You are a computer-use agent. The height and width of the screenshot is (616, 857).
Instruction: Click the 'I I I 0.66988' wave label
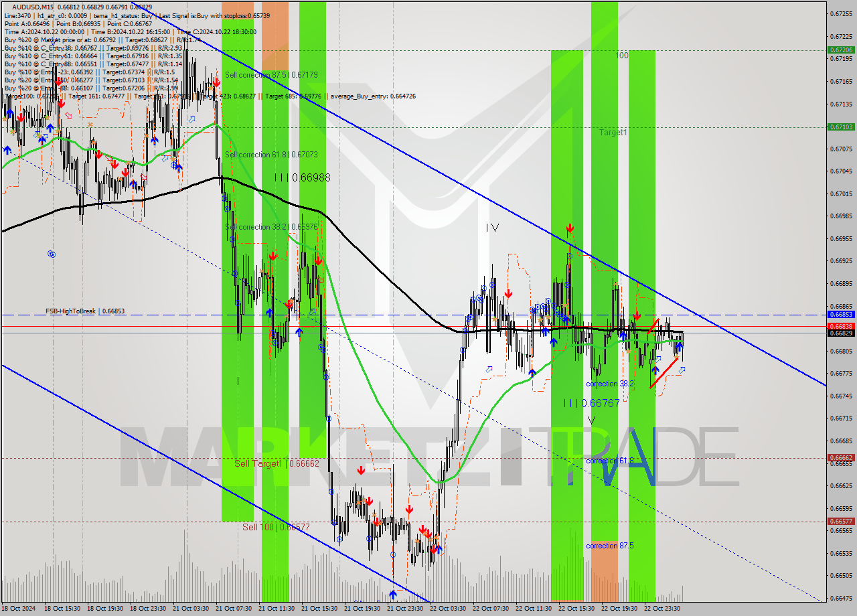coord(301,177)
